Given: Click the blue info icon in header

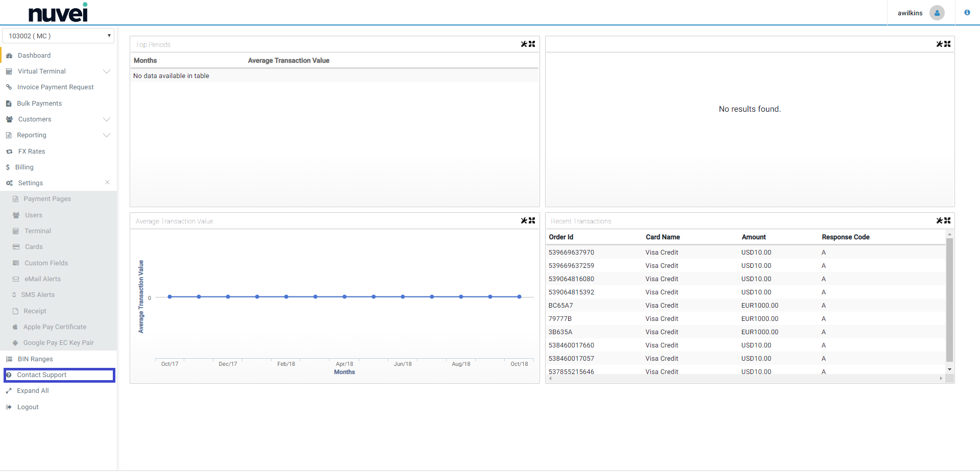Looking at the screenshot, I should (x=967, y=13).
